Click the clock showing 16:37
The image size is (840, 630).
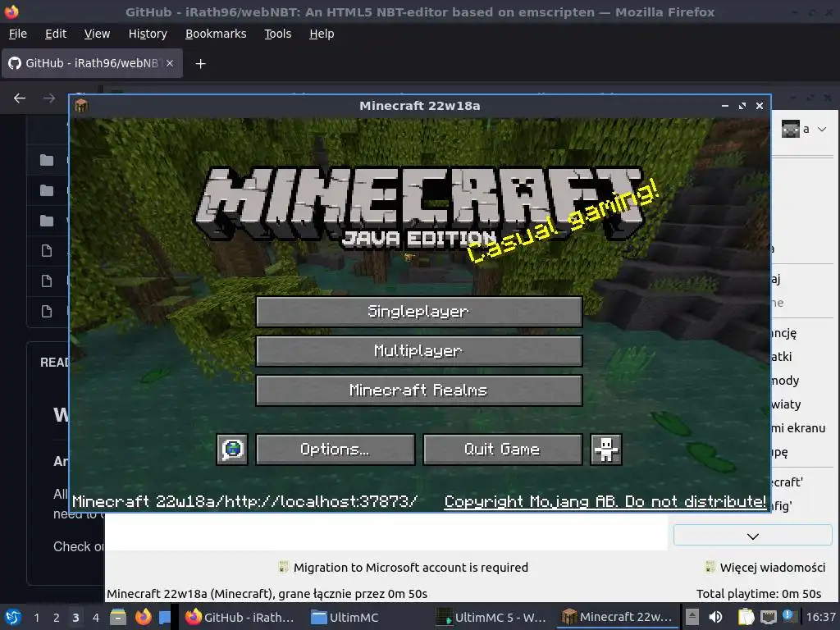click(x=820, y=617)
